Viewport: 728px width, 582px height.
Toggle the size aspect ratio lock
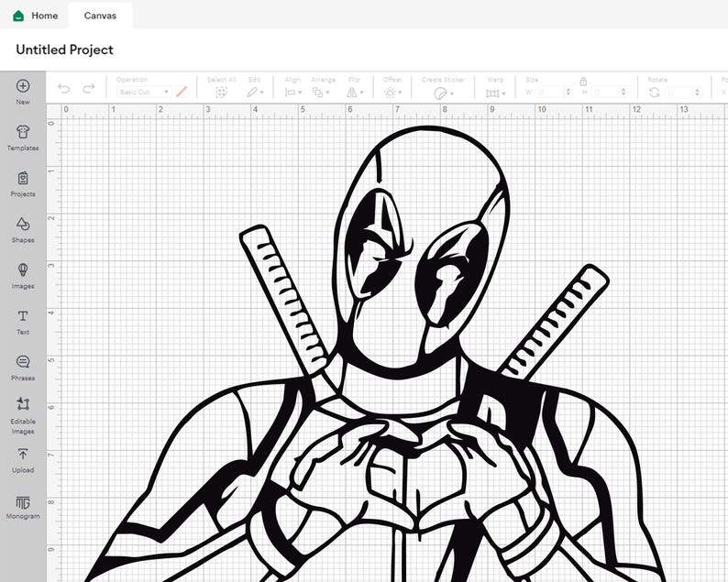(583, 82)
